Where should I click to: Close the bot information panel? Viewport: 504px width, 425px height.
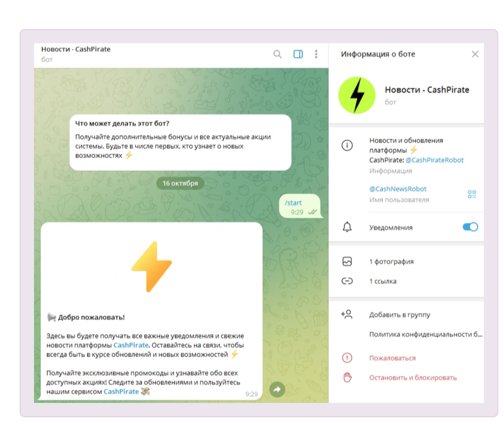[475, 54]
